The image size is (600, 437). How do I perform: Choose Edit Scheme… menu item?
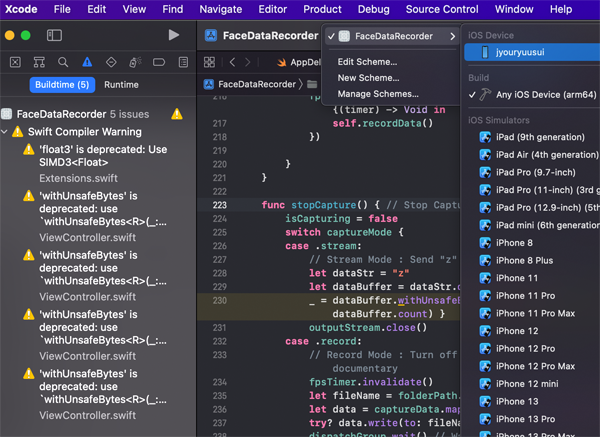point(367,62)
